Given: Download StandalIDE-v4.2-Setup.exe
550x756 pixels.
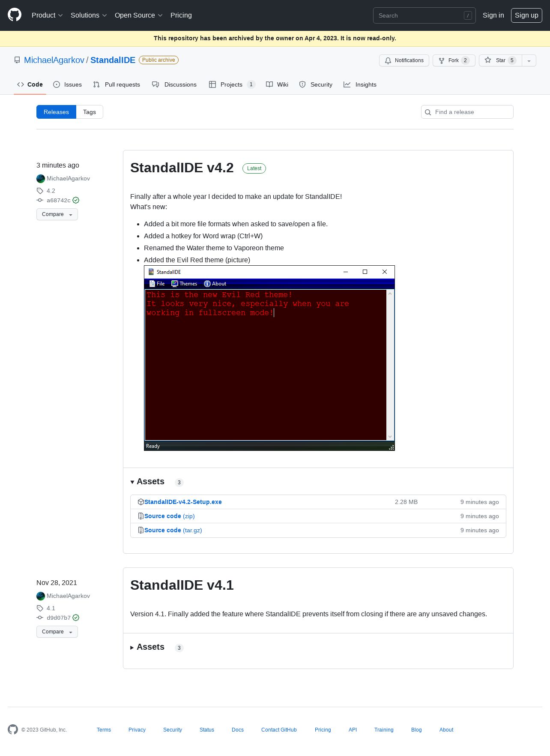Looking at the screenshot, I should (183, 502).
